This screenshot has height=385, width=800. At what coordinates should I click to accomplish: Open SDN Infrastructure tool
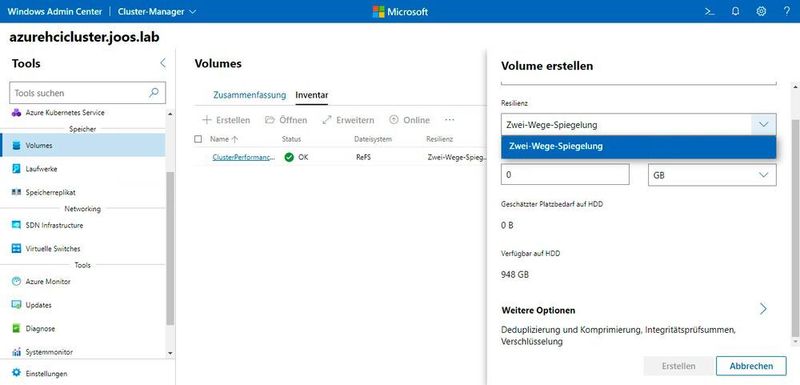coord(83,225)
